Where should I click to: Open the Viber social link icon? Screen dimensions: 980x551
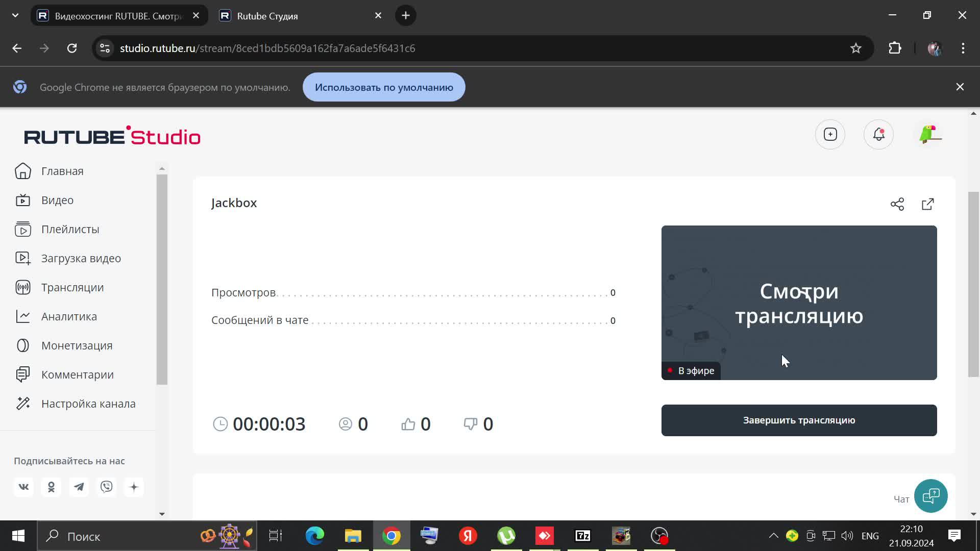(x=107, y=487)
